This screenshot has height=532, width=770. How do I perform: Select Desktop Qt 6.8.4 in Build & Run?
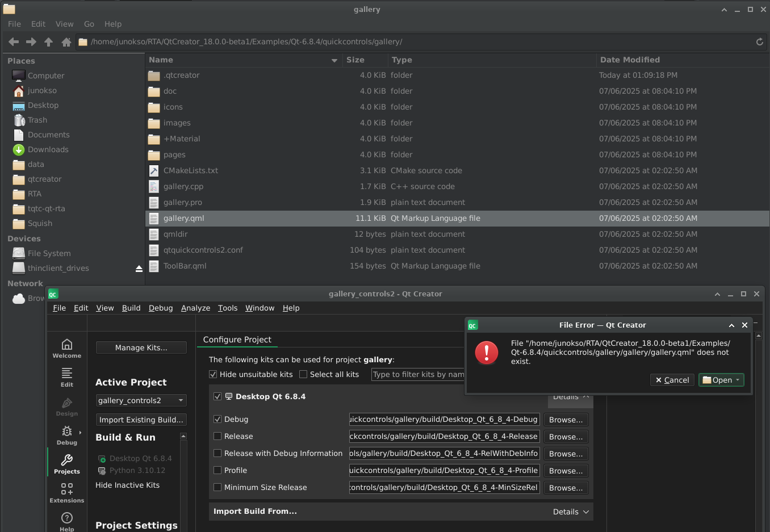coord(140,458)
